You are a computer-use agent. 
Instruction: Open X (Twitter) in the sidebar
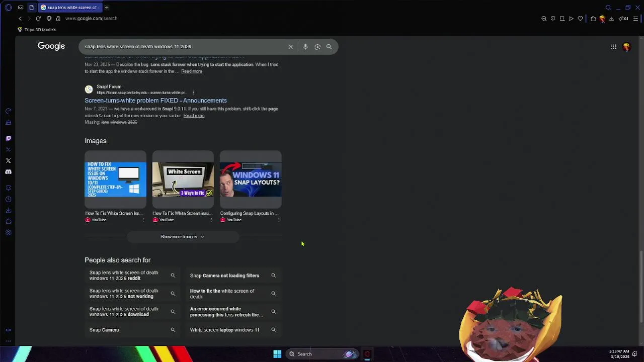click(x=8, y=161)
